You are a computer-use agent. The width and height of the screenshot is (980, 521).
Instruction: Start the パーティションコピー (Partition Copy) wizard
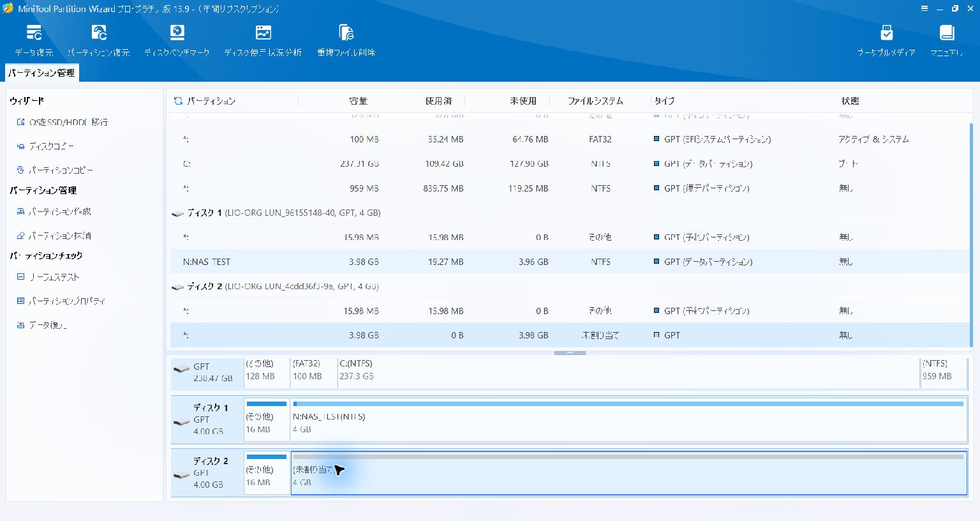tap(55, 170)
